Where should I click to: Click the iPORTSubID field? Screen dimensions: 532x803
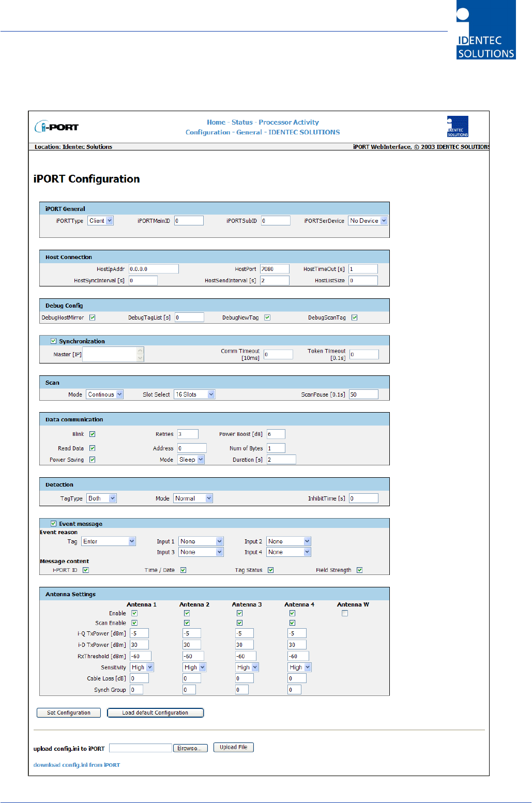pos(276,221)
